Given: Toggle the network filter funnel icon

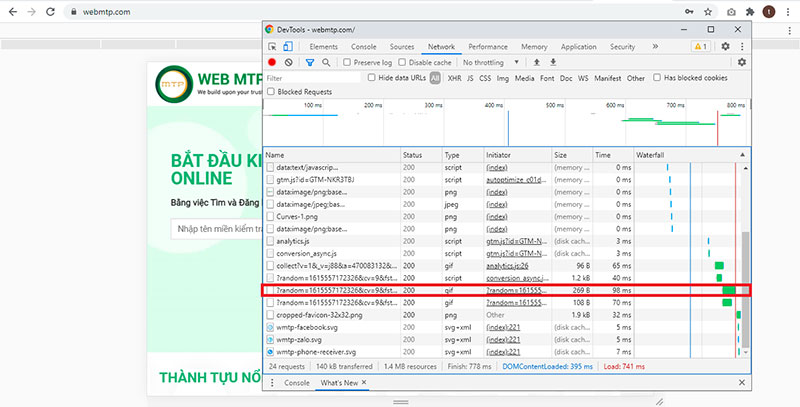Looking at the screenshot, I should [310, 62].
